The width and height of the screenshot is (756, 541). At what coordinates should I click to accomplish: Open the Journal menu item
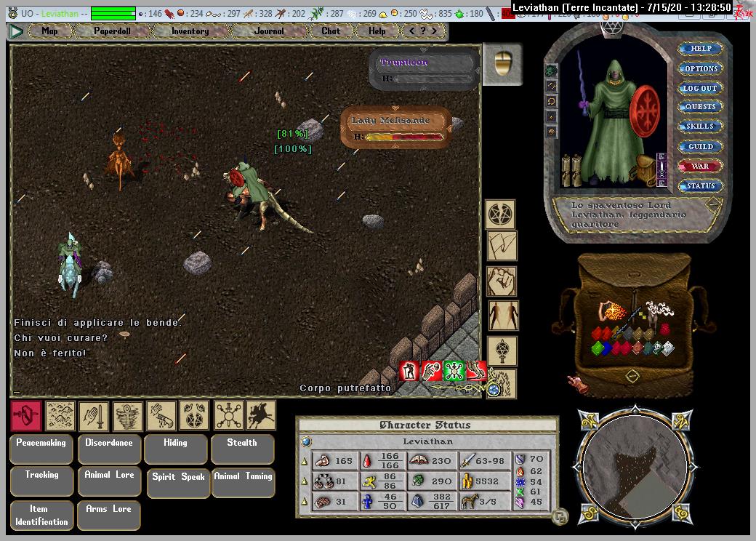click(x=268, y=31)
